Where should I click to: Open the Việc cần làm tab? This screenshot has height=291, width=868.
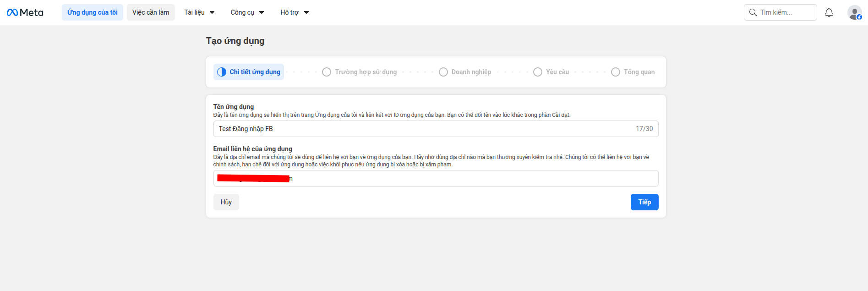[151, 12]
